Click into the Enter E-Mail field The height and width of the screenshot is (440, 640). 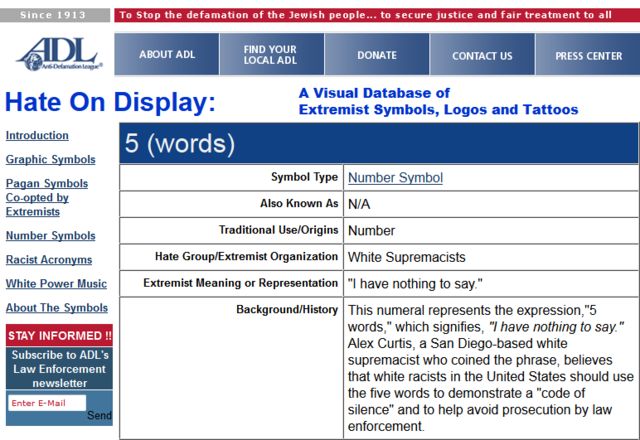46,403
